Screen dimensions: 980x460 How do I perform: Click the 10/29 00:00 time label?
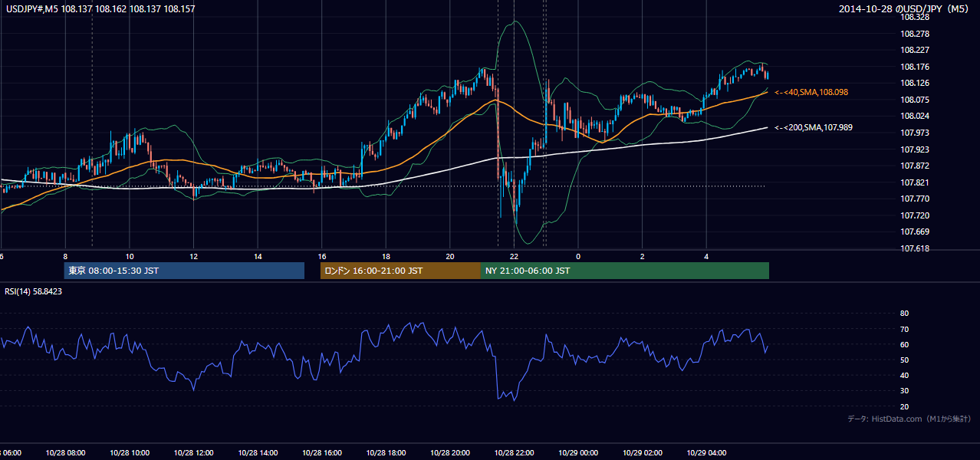pos(578,452)
